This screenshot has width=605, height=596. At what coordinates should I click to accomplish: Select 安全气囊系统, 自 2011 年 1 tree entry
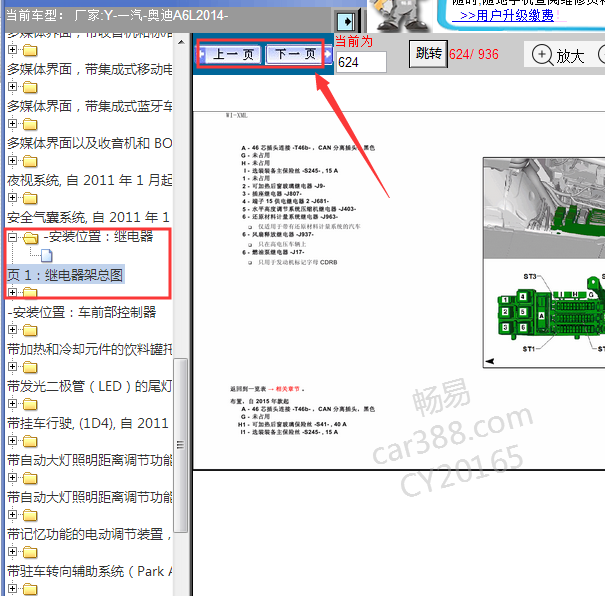(x=89, y=218)
